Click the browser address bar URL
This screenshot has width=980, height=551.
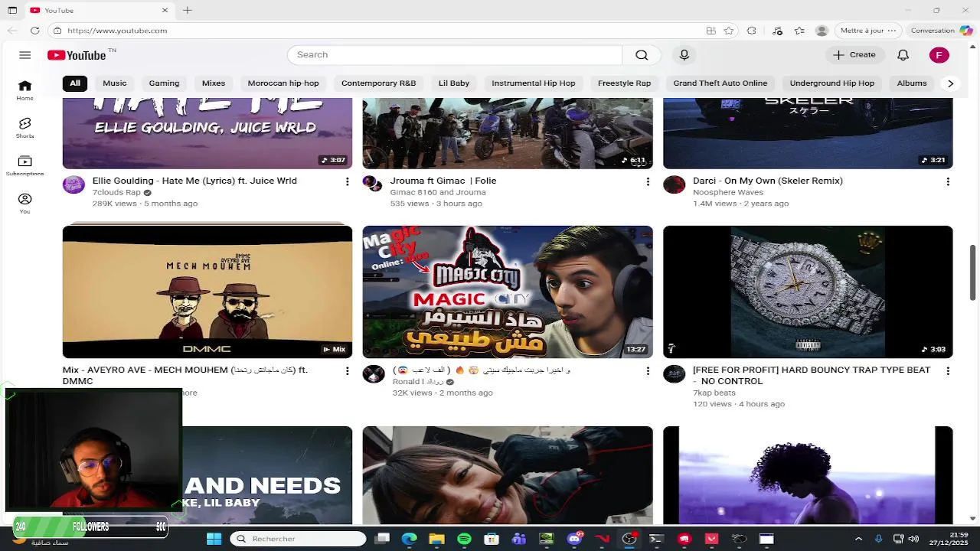(117, 31)
